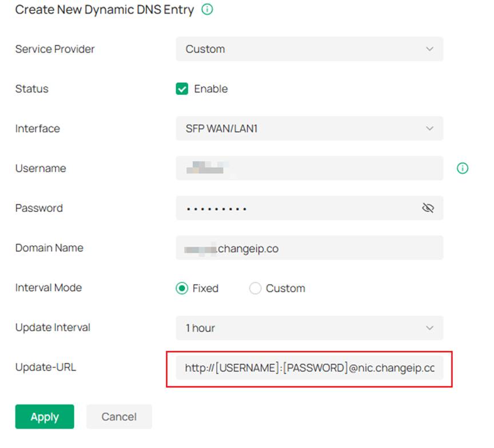Open the Update Interval selector showing 1 hour
The width and height of the screenshot is (494, 448).
tap(309, 327)
